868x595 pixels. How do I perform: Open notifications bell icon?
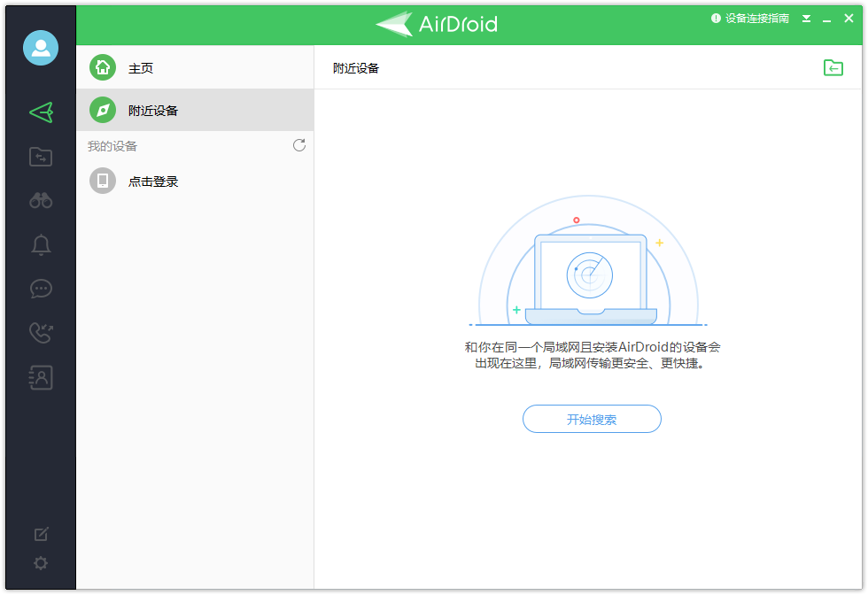click(41, 244)
